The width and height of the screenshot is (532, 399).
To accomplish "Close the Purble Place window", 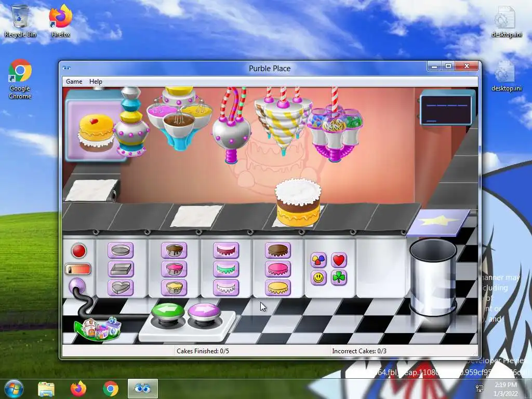I will tap(467, 66).
